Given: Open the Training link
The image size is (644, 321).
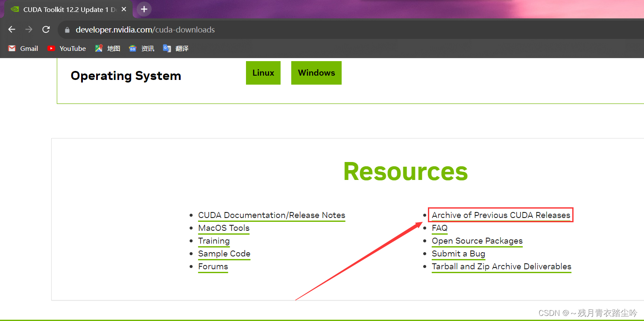Looking at the screenshot, I should point(214,241).
